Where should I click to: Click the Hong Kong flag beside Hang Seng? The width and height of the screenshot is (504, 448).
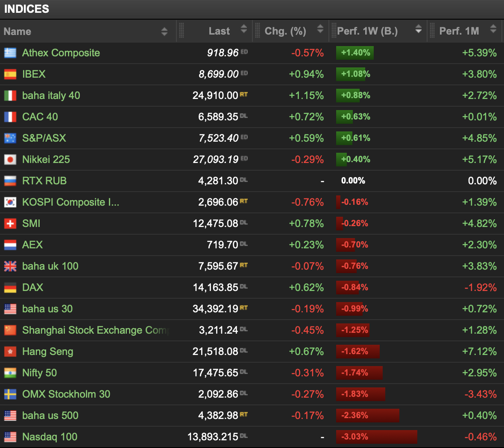pos(10,352)
